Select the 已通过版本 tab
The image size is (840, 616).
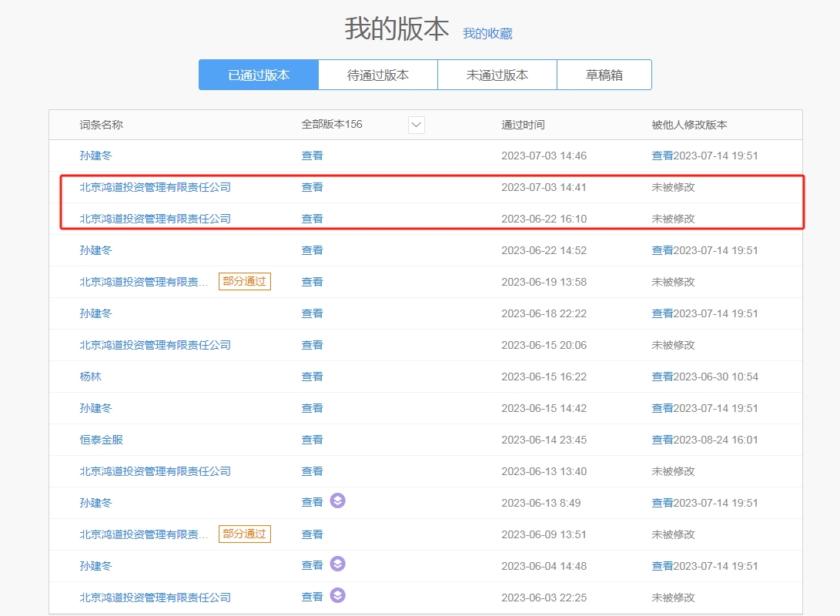pyautogui.click(x=259, y=75)
